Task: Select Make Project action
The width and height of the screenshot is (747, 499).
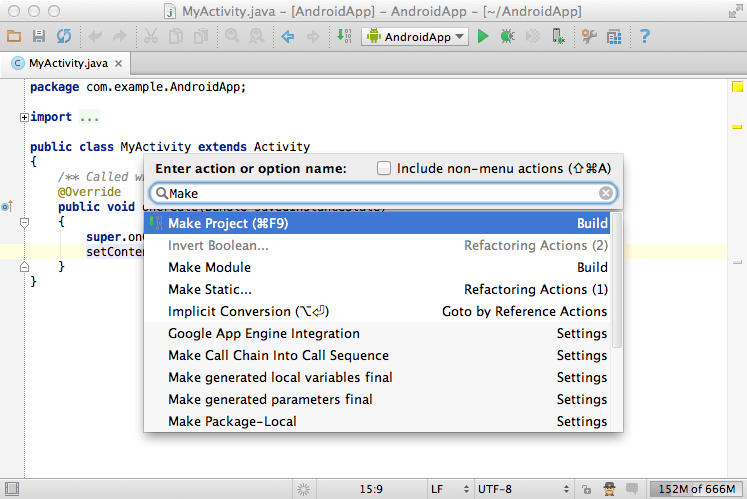Action: (x=377, y=223)
